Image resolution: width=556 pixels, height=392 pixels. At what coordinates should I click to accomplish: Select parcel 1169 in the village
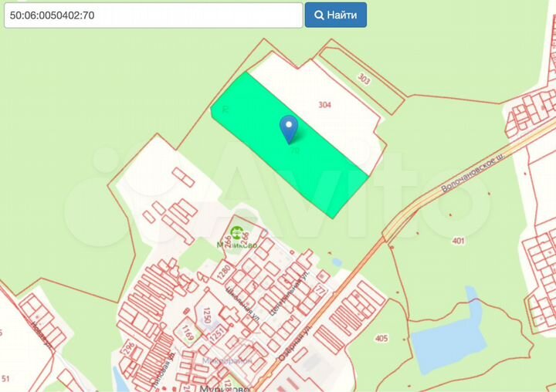click(x=188, y=333)
